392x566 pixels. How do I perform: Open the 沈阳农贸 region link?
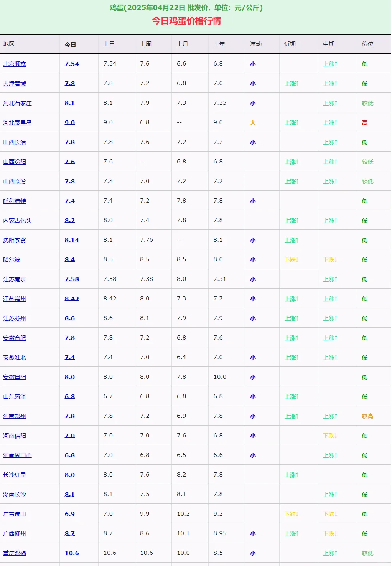15,240
